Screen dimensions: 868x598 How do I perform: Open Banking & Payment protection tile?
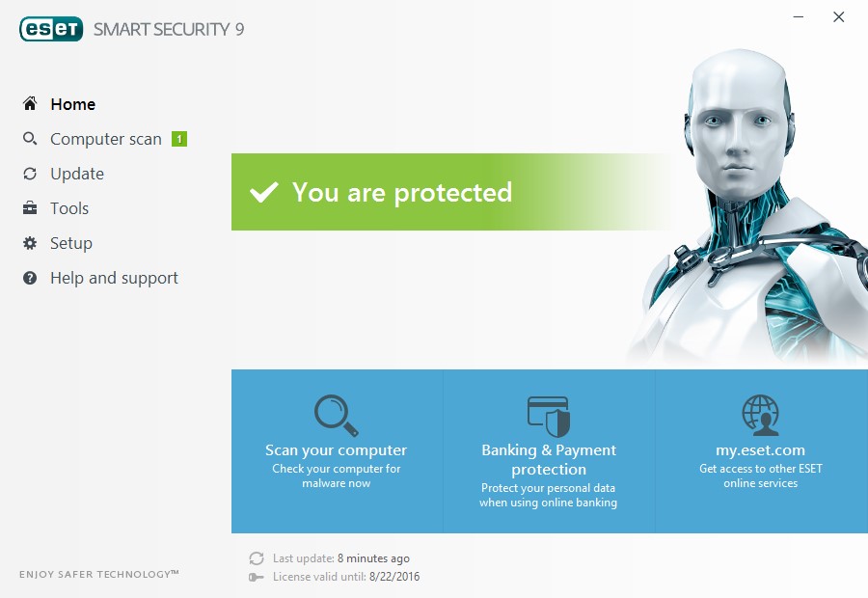(x=549, y=451)
